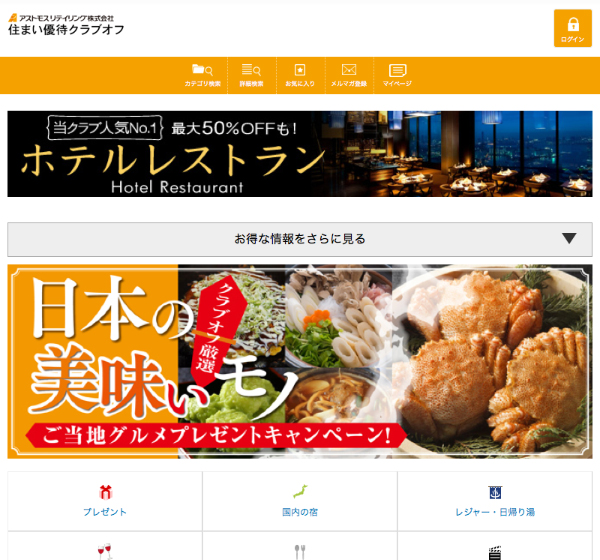Click the red gift icon for プレゼント
Viewport: 600px width, 560px height.
(x=105, y=492)
